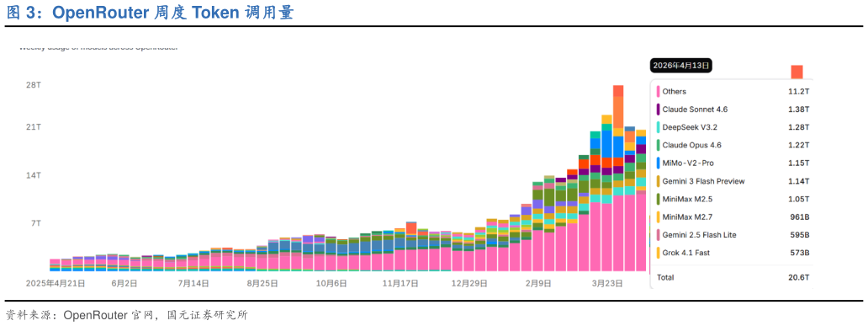Click the DeepSeek V3.2 teal swatch
Image resolution: width=868 pixels, height=326 pixels.
[x=659, y=127]
